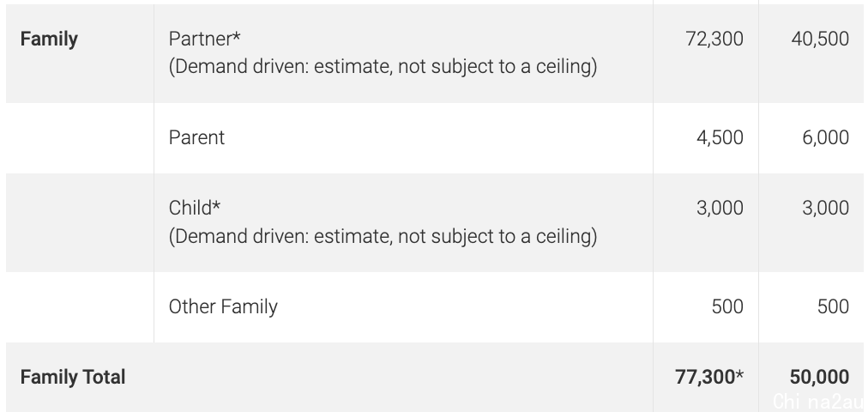Click the Demand driven note under Child

[x=383, y=236]
